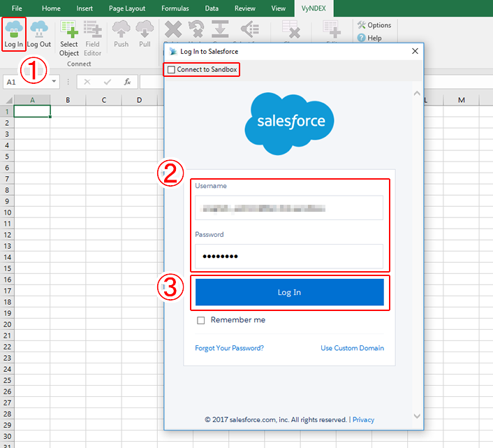Expand the Name Box dropdown arrow
493x448 pixels.
point(54,82)
